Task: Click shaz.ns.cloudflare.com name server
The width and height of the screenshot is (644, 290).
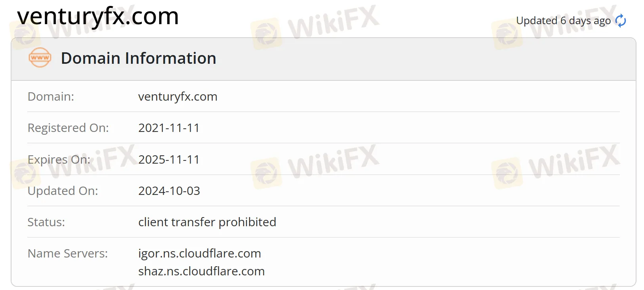Action: coord(202,271)
